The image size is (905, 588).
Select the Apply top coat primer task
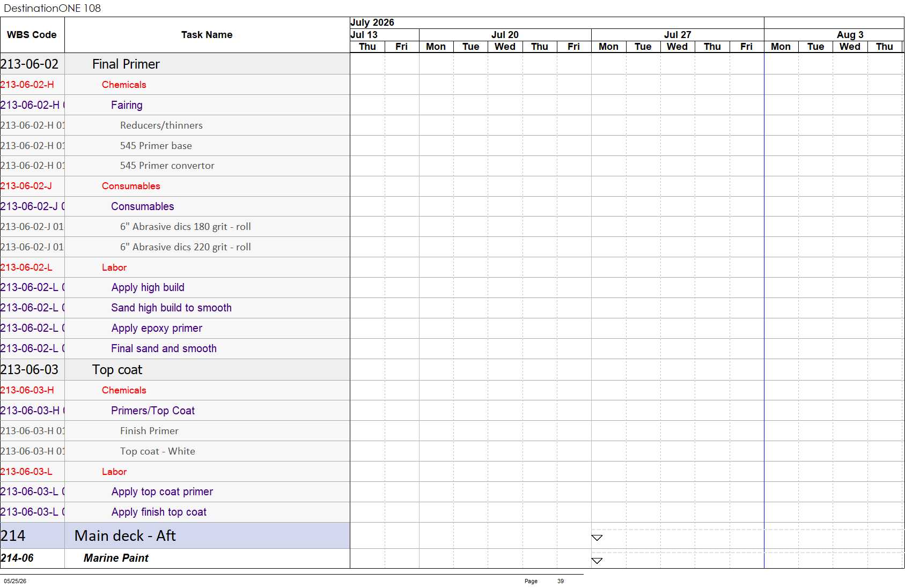(175, 492)
